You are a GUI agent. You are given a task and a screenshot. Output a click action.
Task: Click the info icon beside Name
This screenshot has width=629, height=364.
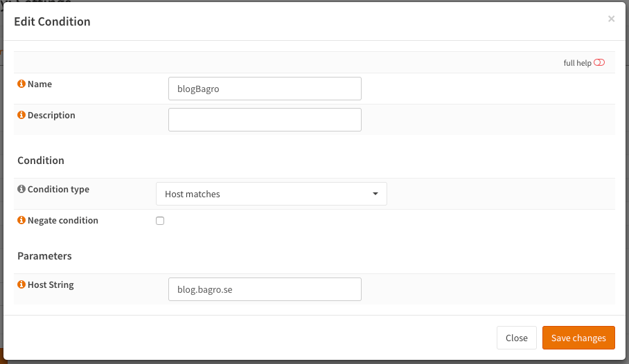tap(21, 84)
